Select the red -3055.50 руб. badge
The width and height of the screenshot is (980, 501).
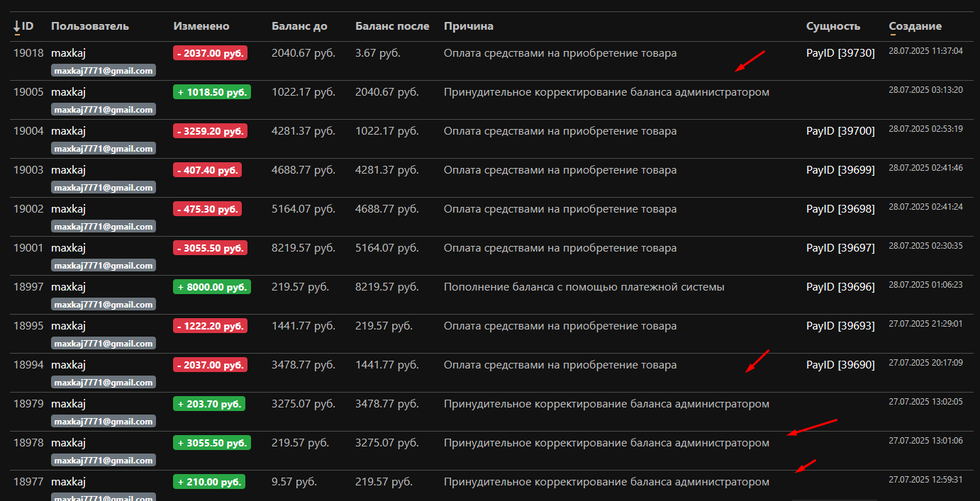(x=210, y=248)
